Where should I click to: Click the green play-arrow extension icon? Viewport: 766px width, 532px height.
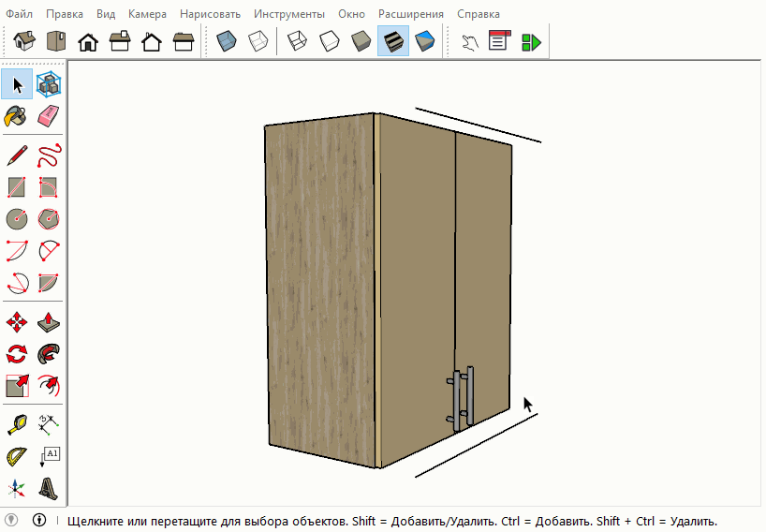coord(531,42)
